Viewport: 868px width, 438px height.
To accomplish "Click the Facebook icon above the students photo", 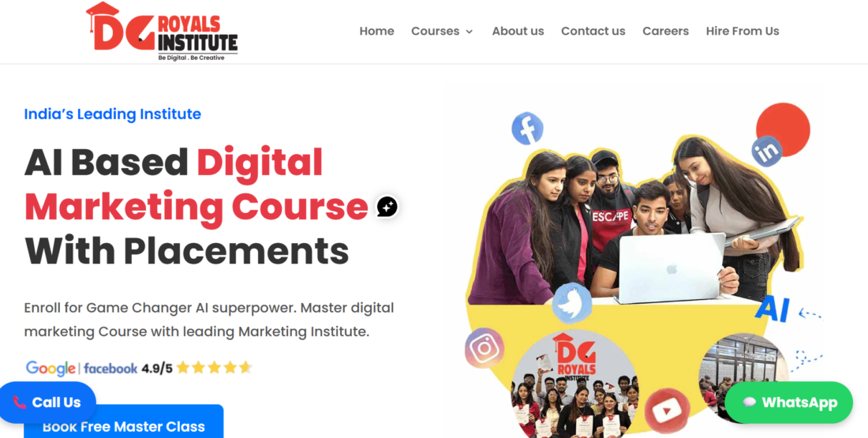I will 527,129.
